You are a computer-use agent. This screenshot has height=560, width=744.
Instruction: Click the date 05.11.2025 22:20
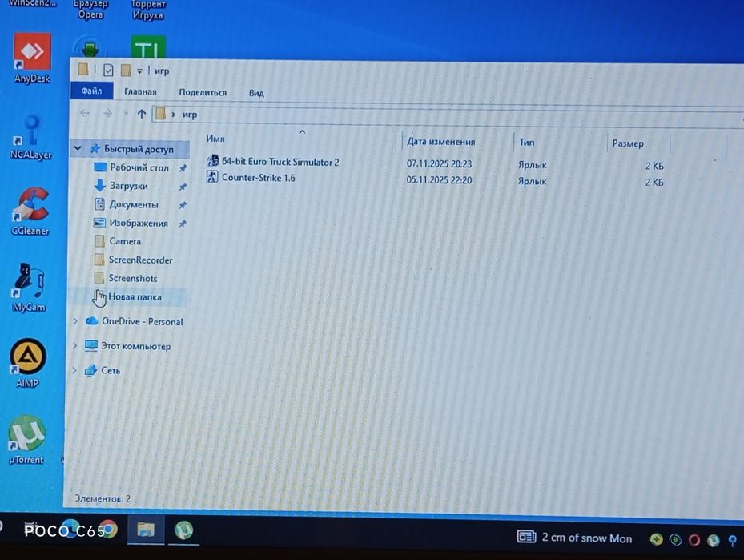point(439,180)
